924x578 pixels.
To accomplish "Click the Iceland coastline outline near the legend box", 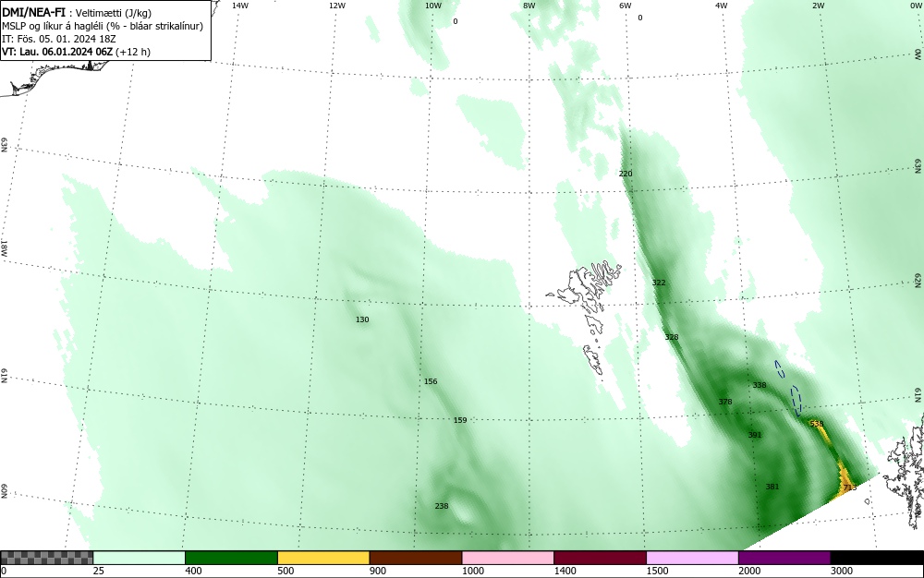I will (53, 77).
